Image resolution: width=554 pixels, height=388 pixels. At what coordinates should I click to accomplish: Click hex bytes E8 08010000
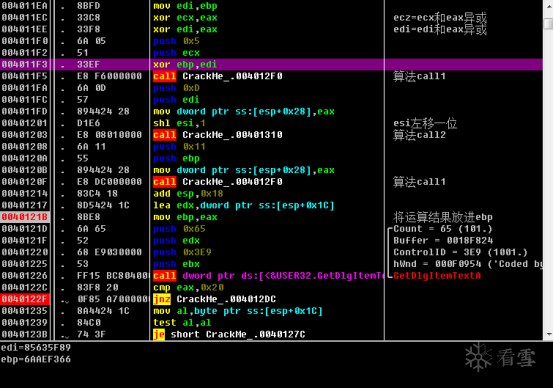click(109, 135)
